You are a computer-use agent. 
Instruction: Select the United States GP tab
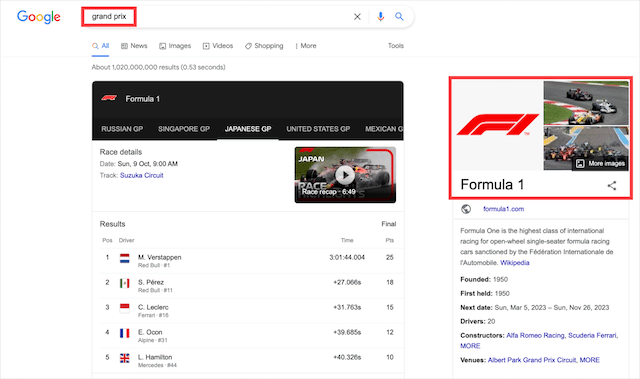click(x=318, y=129)
